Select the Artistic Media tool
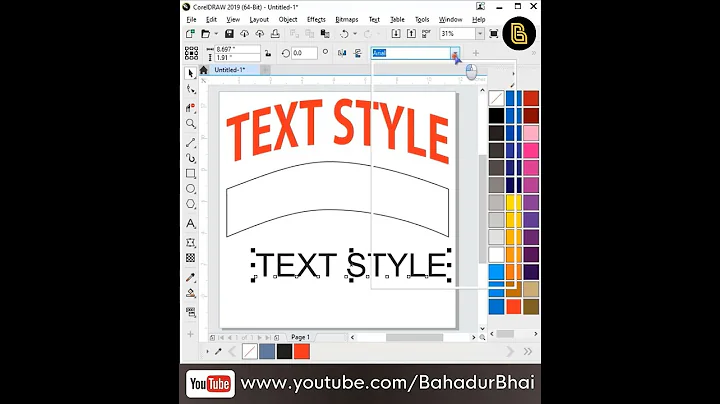 point(191,158)
